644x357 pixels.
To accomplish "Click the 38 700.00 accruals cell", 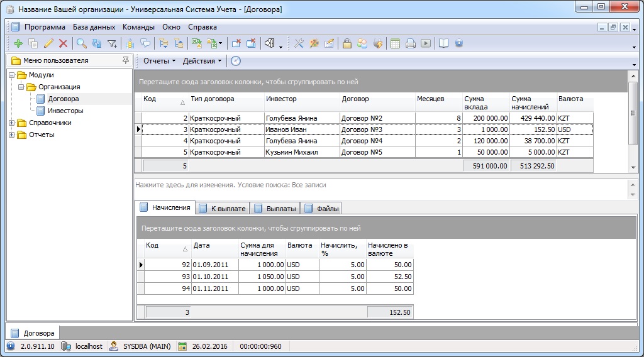I will 533,141.
